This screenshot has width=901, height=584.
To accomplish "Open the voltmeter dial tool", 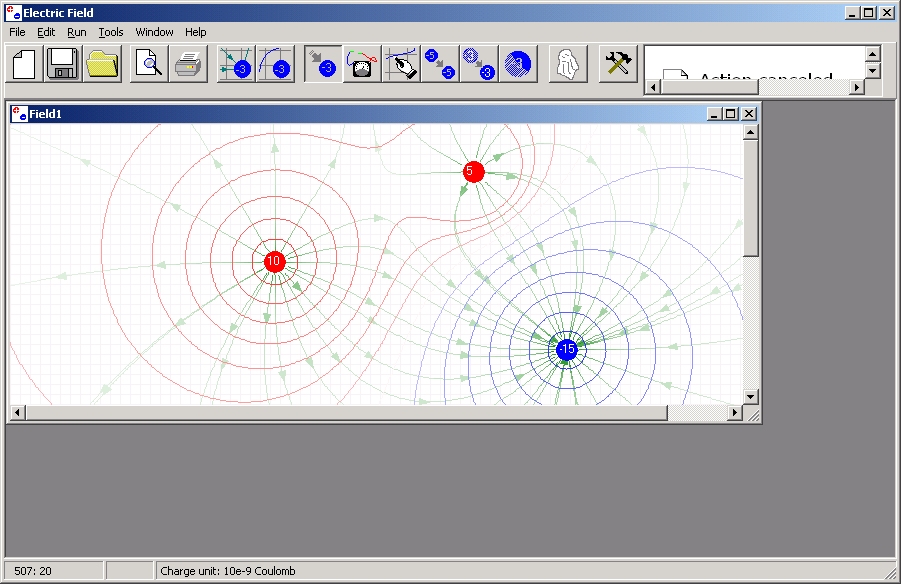I will point(361,63).
